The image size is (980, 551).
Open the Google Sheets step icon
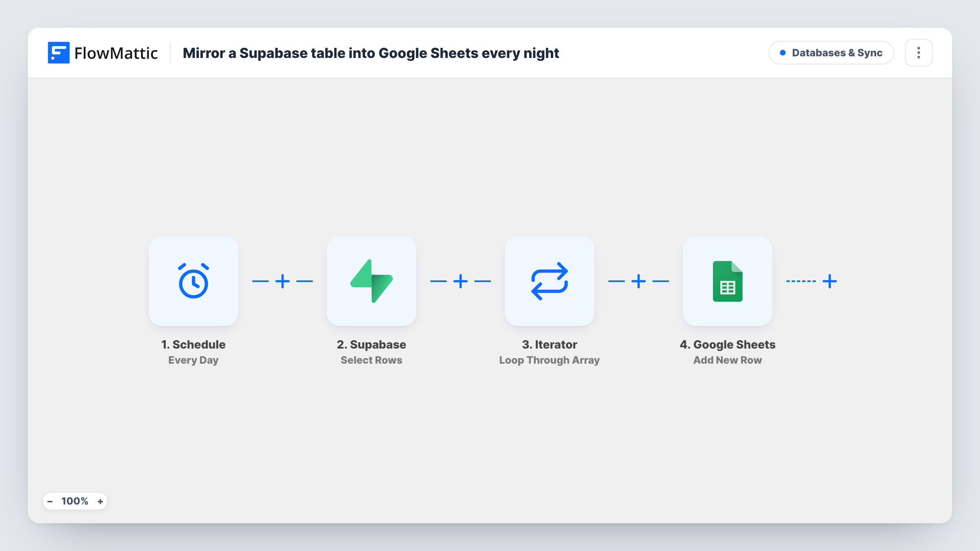728,281
